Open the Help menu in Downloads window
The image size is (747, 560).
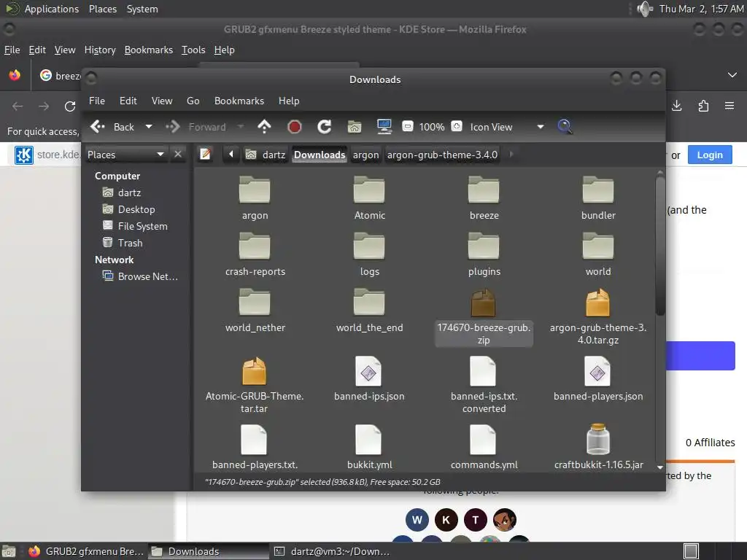tap(289, 101)
